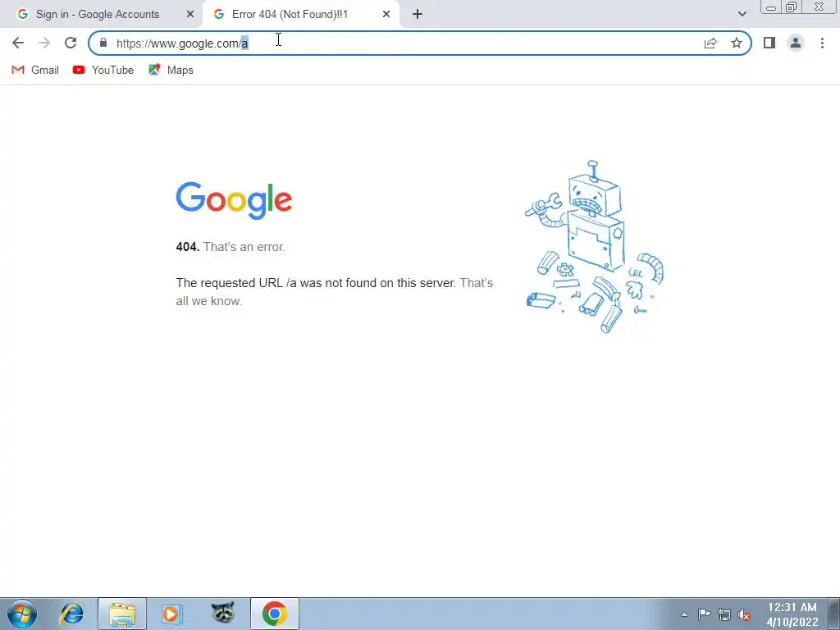Click the '404. That's an error.' text
Viewport: 840px width, 630px height.
click(231, 247)
